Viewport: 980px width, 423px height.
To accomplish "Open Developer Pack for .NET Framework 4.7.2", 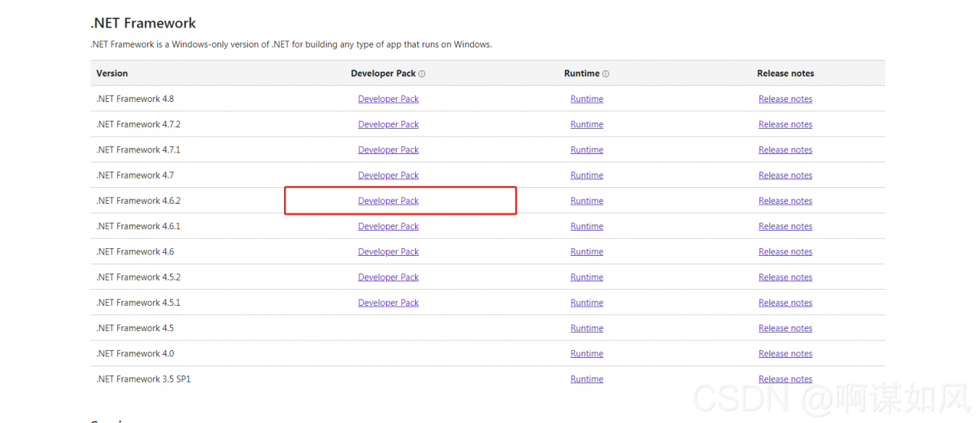I will 388,124.
